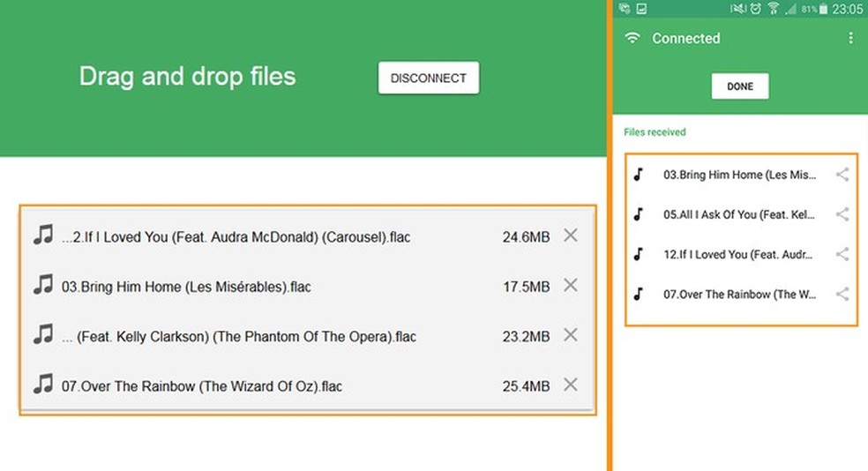Share received file 07.Over The Rainbow

[842, 295]
